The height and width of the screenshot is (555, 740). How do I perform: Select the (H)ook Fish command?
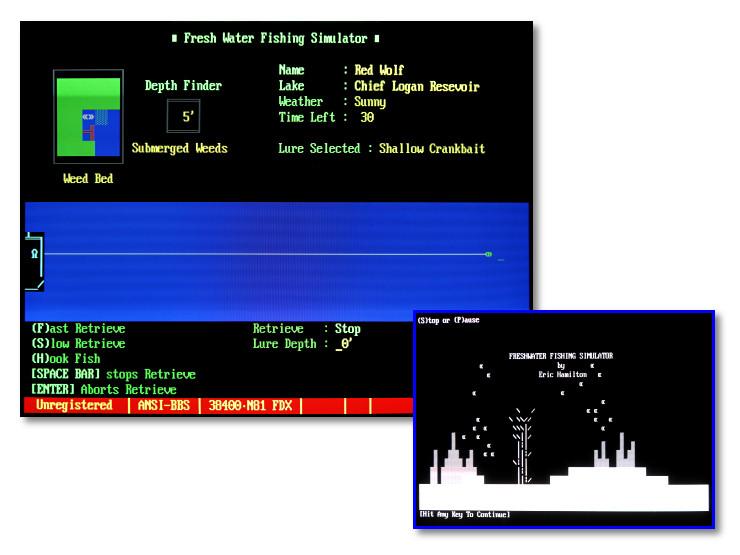click(x=66, y=359)
